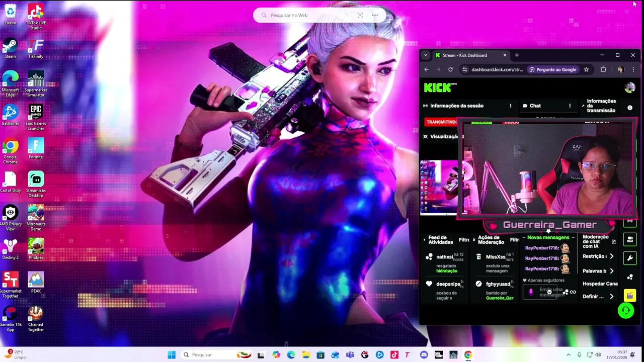The image size is (644, 362).
Task: Open Discord from the taskbar
Action: (424, 355)
